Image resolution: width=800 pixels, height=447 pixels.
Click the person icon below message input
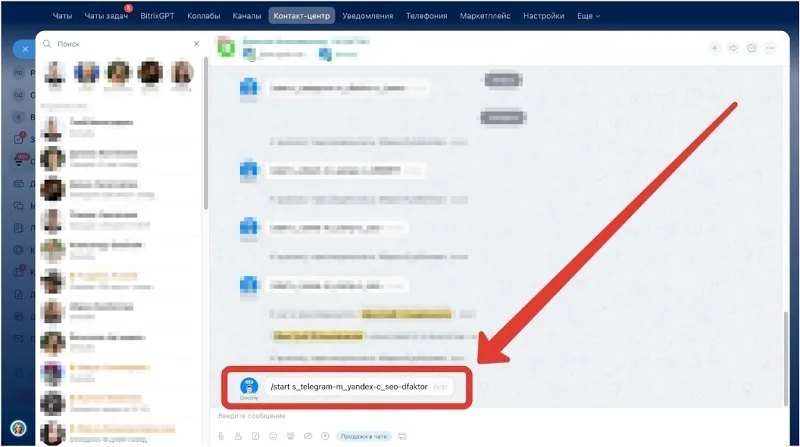click(238, 436)
